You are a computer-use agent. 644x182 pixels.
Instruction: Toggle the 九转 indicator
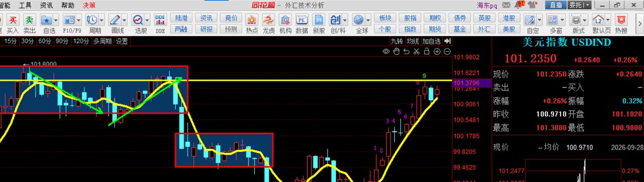397,41
